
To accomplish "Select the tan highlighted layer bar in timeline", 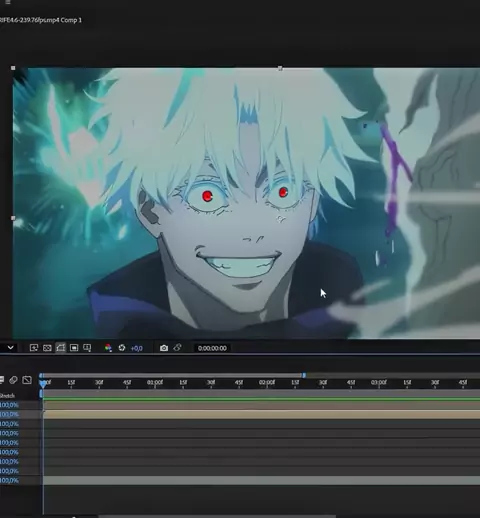I will pyautogui.click(x=261, y=415).
